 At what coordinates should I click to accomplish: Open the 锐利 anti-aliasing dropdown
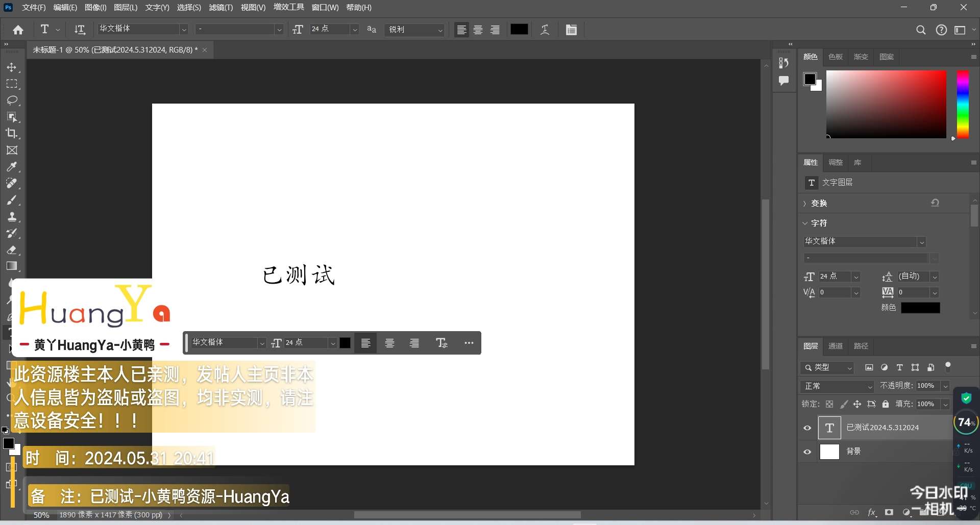tap(440, 30)
